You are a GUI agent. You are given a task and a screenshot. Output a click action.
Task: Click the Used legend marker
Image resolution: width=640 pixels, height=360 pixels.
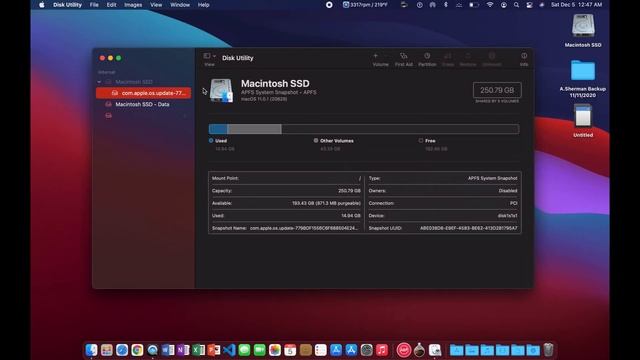coord(211,140)
